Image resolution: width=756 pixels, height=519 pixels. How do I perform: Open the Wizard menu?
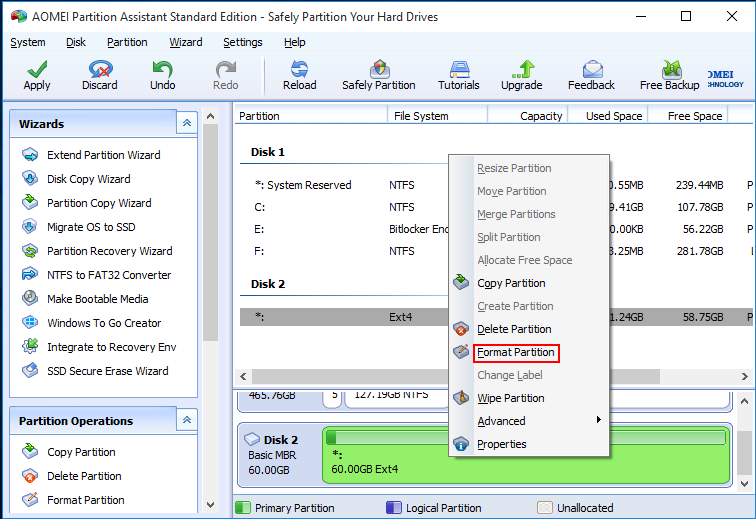[x=186, y=42]
